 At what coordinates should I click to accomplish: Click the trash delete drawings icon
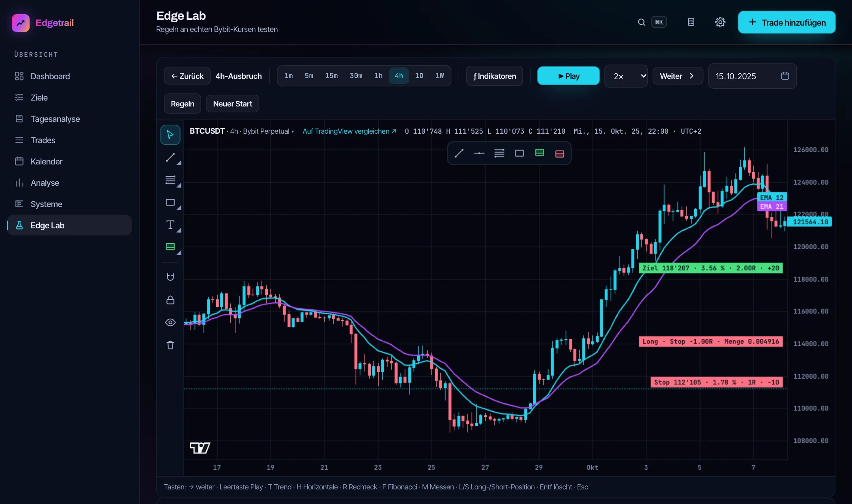170,345
